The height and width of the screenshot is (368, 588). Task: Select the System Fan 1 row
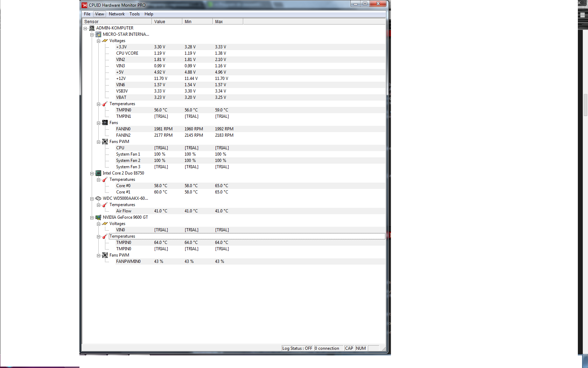250,154
